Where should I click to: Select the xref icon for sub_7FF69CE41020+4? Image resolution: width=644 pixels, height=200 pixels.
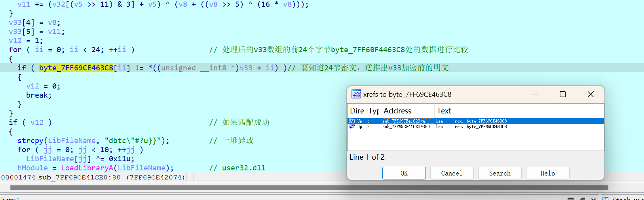(x=352, y=121)
